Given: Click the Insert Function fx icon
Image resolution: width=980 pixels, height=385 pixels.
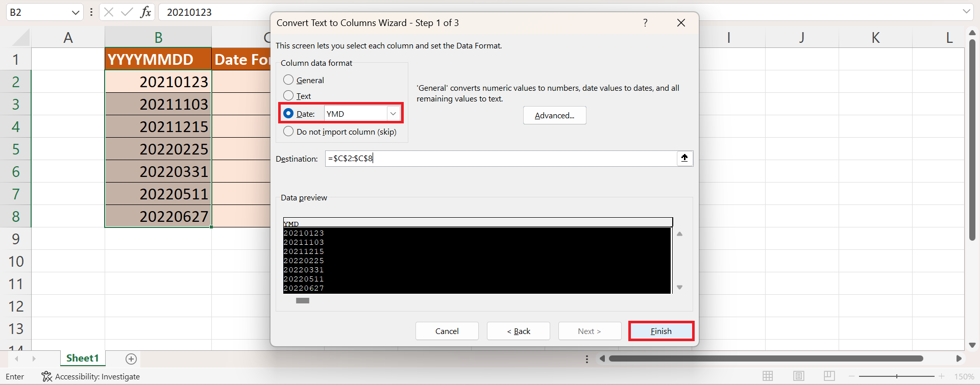Looking at the screenshot, I should (x=145, y=12).
